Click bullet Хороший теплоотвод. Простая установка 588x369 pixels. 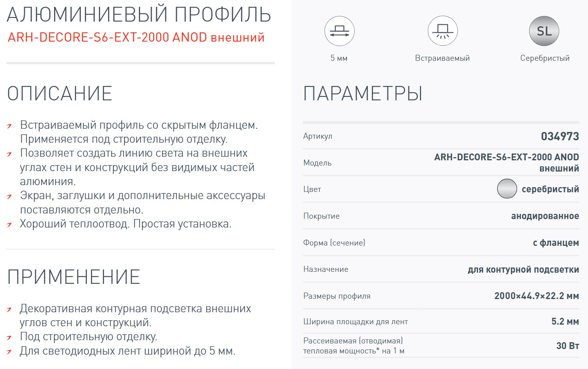click(126, 224)
